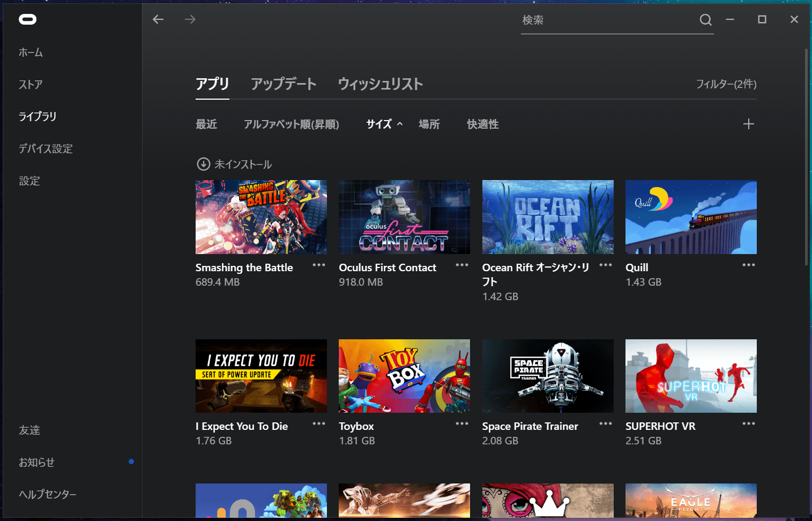This screenshot has width=812, height=521.
Task: Open the Space Pirate Trainer thumbnail
Action: tap(548, 376)
